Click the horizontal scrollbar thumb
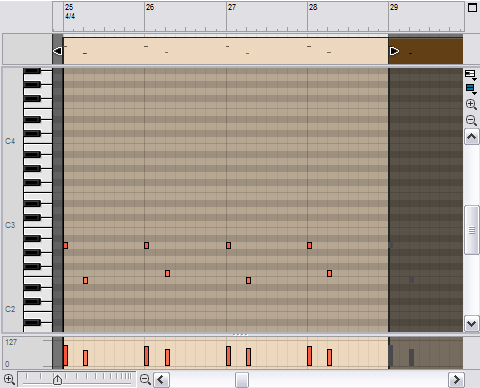 click(242, 380)
